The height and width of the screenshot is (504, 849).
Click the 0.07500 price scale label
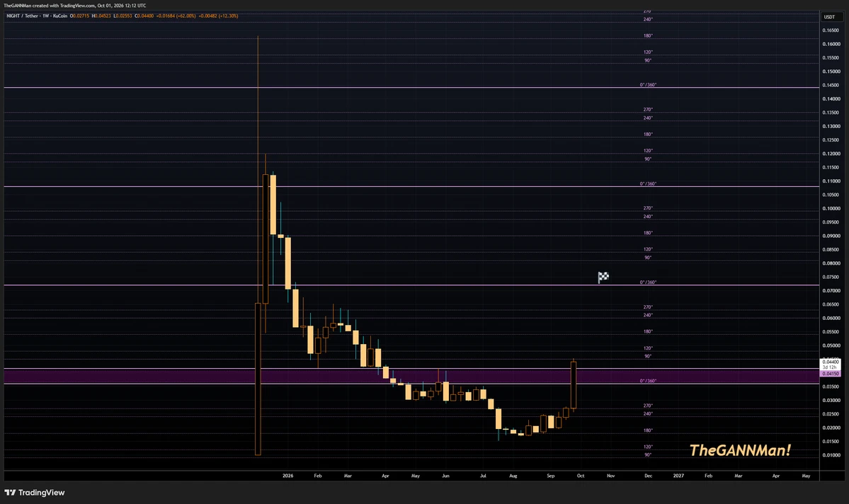(x=831, y=277)
